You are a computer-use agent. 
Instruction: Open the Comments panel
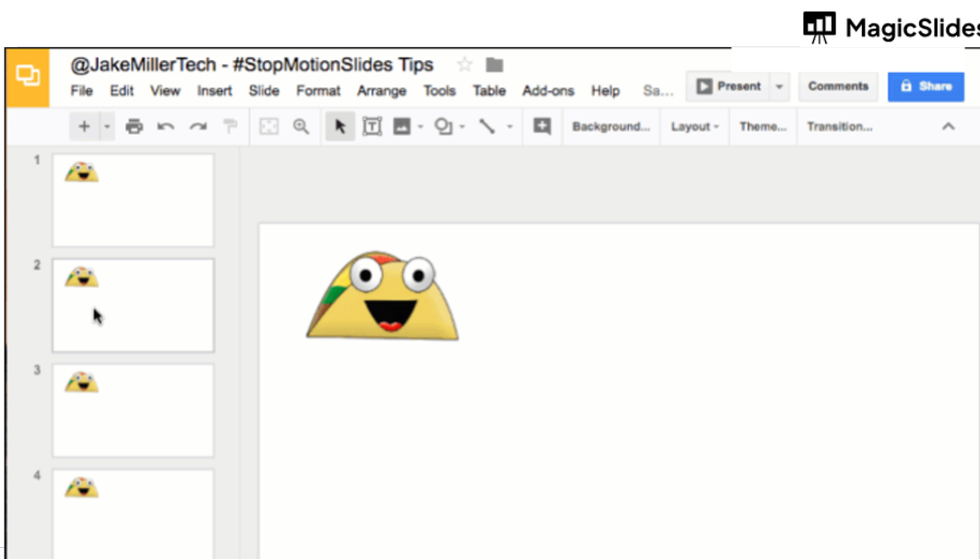838,87
